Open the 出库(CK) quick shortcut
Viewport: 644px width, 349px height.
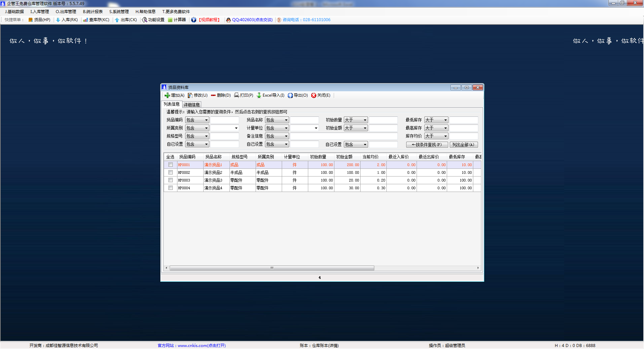(x=126, y=20)
